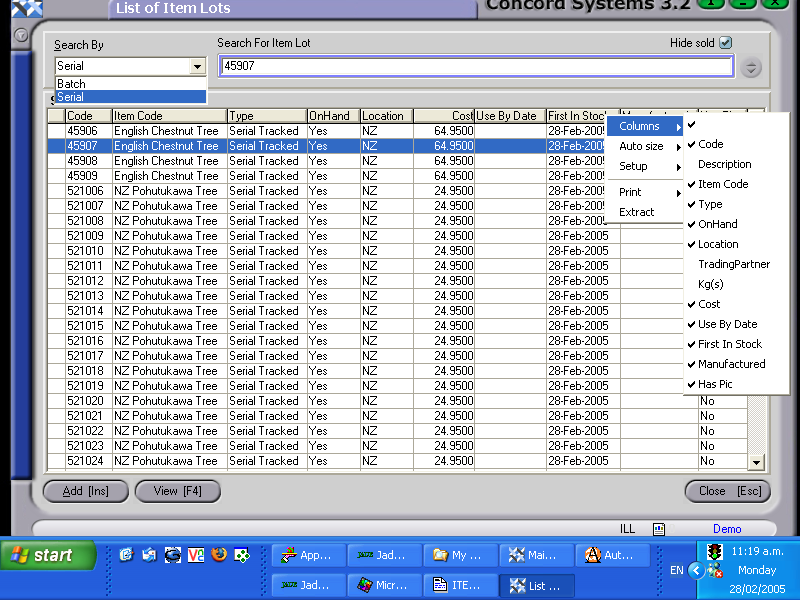This screenshot has width=800, height=600.
Task: Open the Windows Start menu
Action: click(x=45, y=554)
